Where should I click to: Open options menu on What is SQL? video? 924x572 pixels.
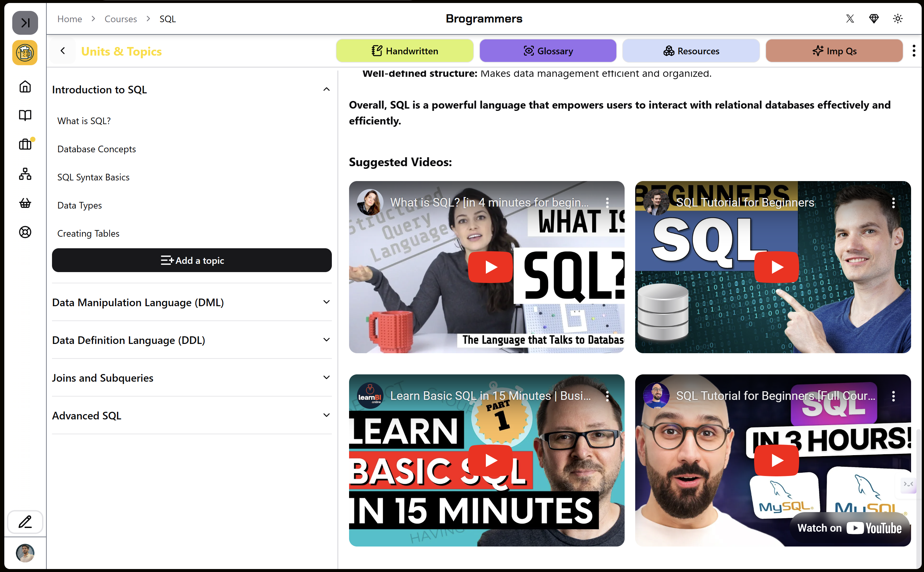tap(607, 203)
